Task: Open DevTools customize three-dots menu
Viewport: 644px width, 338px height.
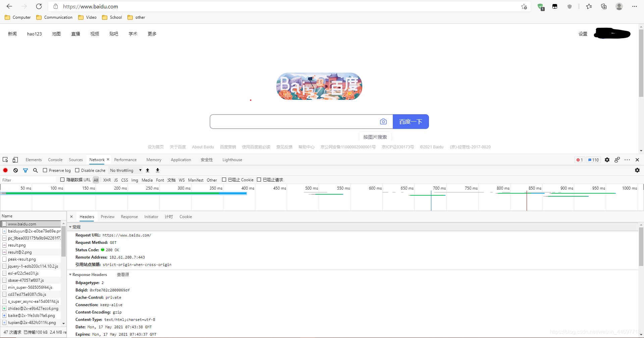Action: [x=627, y=160]
